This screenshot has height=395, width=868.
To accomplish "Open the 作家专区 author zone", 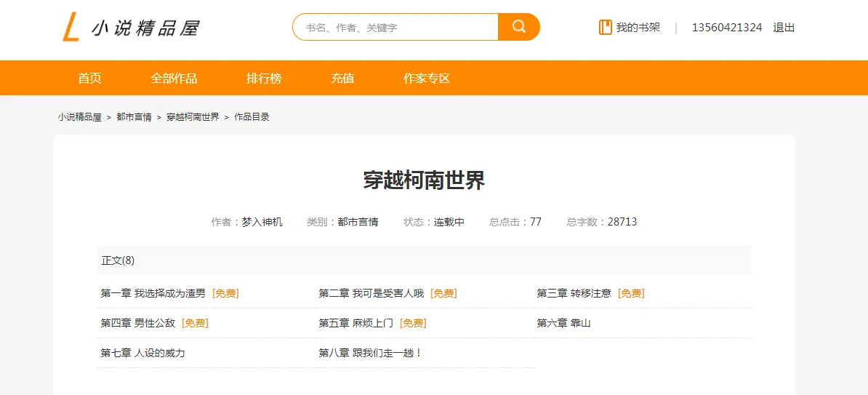I will [427, 78].
